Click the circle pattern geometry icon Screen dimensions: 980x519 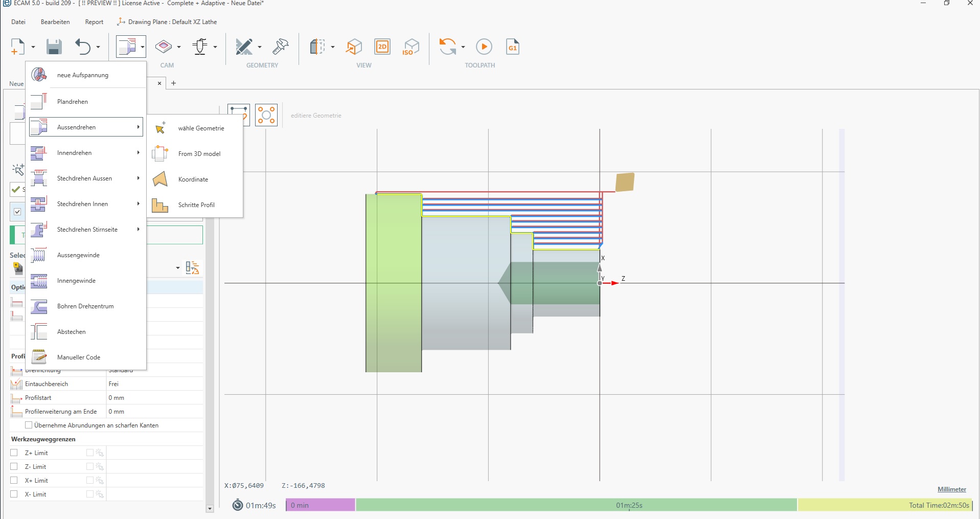point(266,115)
